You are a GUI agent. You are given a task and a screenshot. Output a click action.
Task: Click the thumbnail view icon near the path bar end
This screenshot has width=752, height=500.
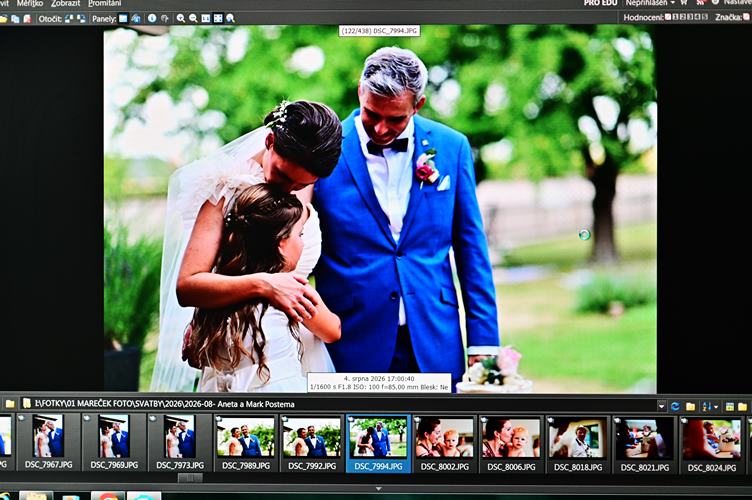pos(730,407)
